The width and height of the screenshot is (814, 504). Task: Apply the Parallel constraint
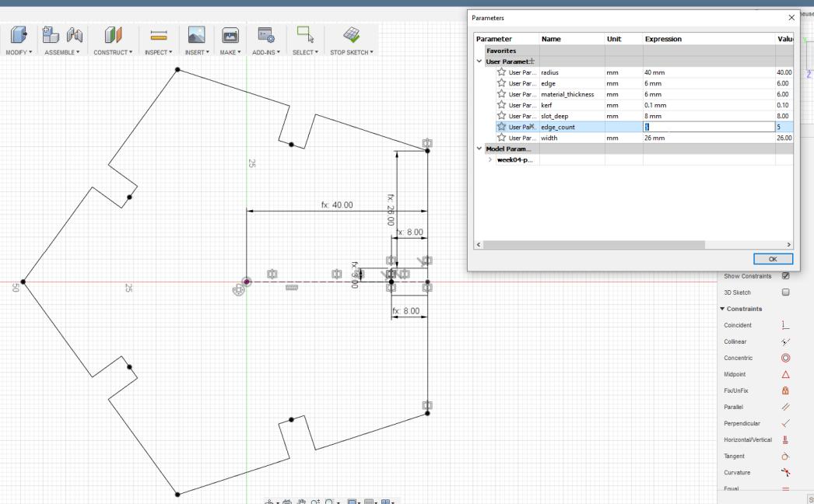coord(785,407)
